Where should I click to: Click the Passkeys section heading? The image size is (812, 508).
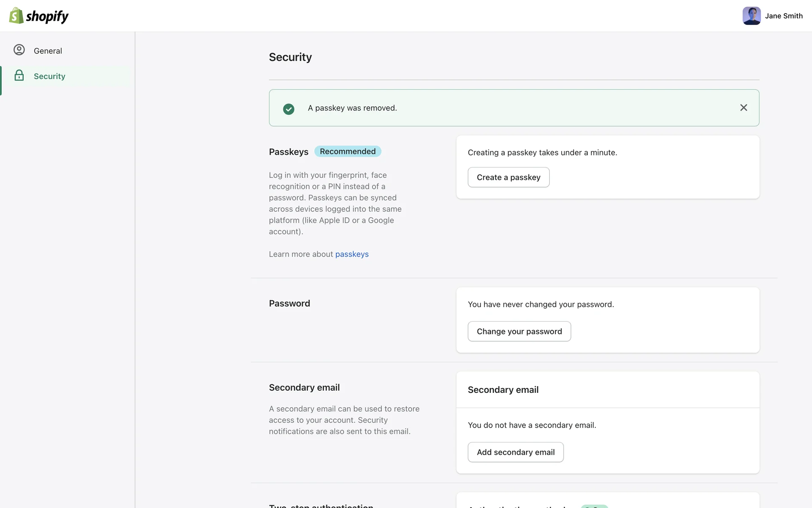point(288,152)
